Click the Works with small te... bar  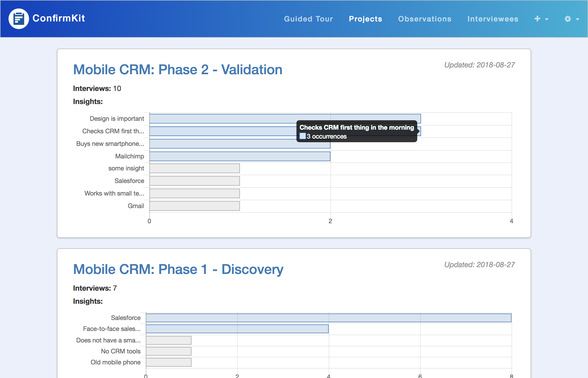tap(195, 193)
